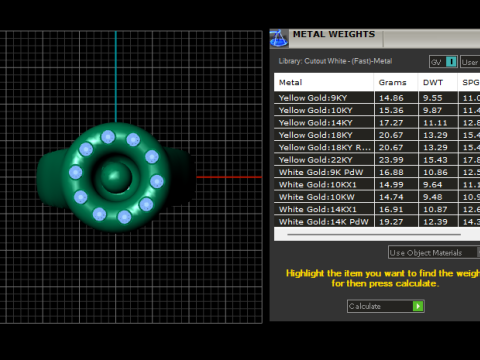Click the SPG column header
480x360 pixels.
469,82
